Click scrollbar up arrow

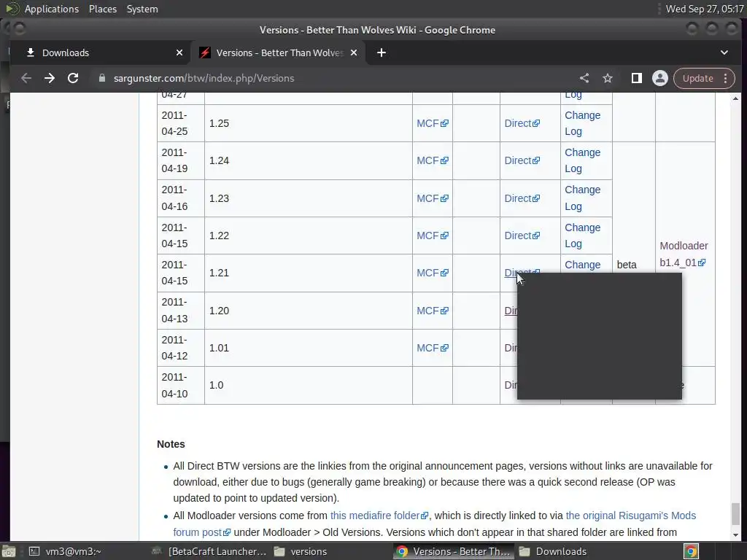point(735,98)
